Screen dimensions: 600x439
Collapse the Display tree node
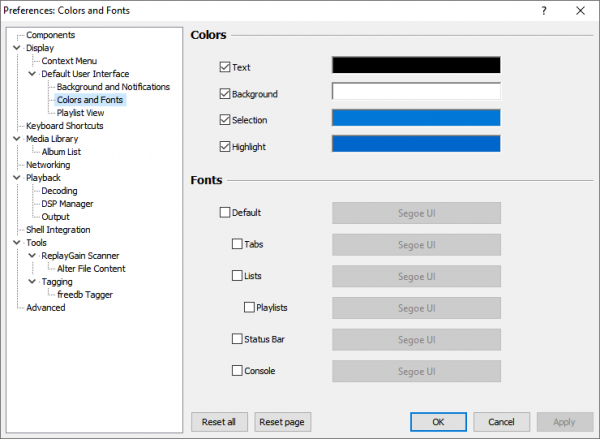click(x=17, y=48)
